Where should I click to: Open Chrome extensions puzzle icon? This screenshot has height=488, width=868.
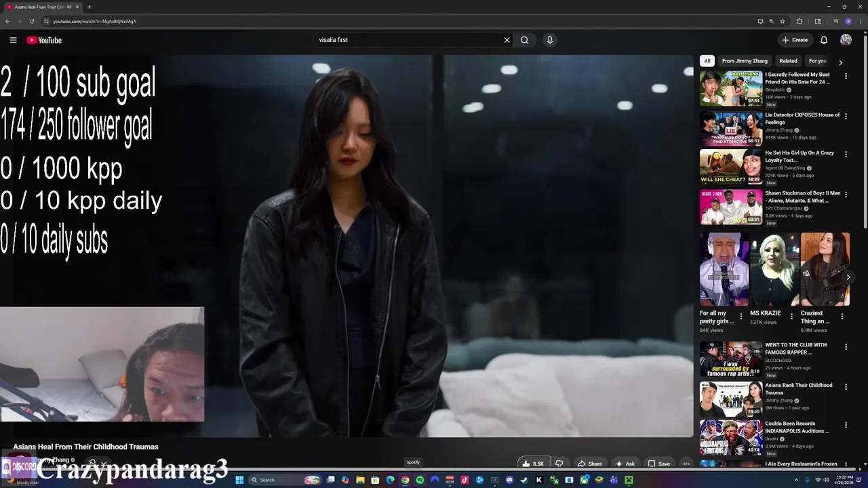[x=800, y=21]
